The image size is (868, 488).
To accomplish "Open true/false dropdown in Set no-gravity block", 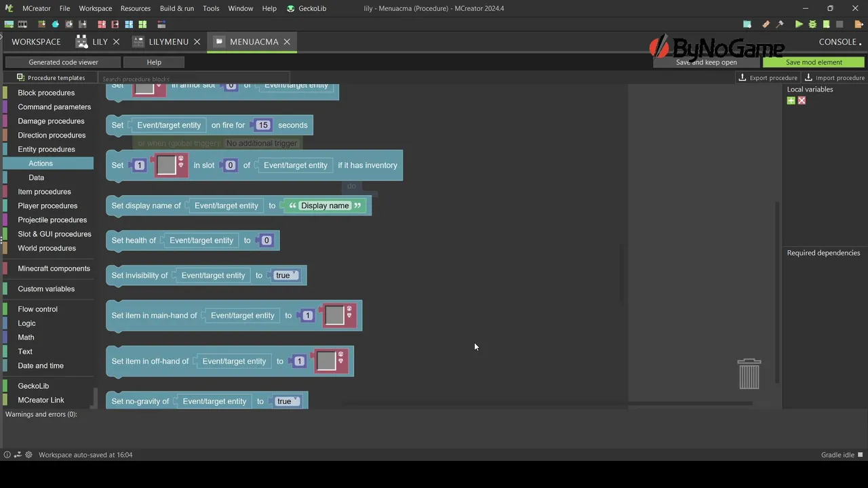I will (x=288, y=401).
